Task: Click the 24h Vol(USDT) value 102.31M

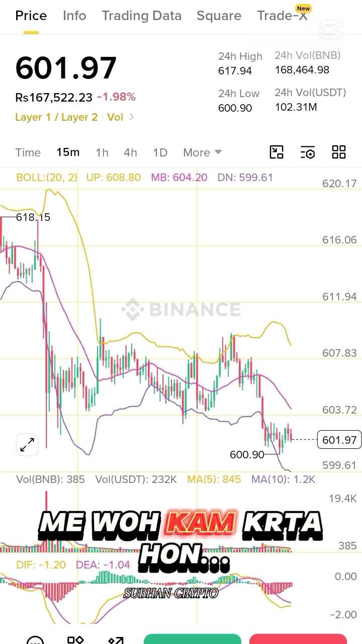Action: 296,107
